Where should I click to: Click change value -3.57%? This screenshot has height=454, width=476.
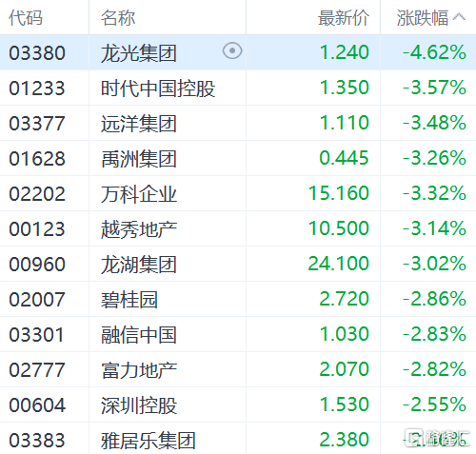tap(434, 88)
